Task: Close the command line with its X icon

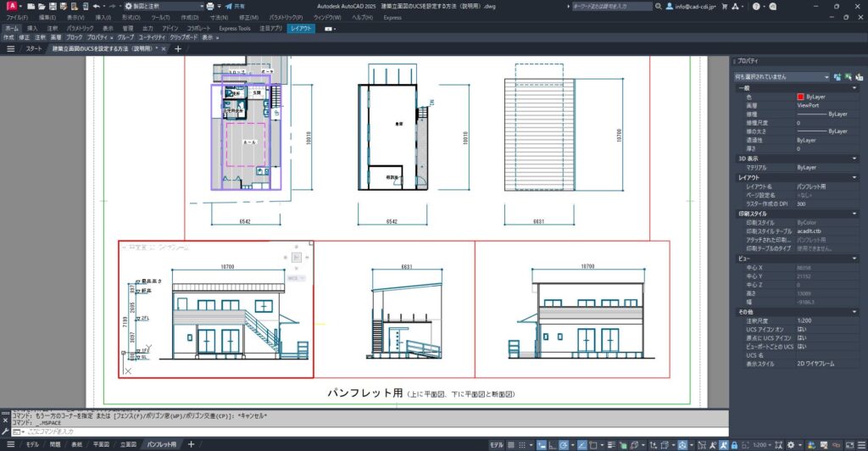Action: point(5,420)
